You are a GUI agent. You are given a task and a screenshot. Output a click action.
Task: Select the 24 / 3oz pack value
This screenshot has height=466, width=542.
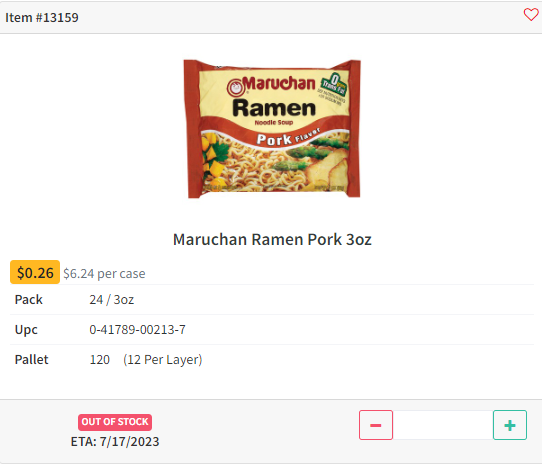112,300
